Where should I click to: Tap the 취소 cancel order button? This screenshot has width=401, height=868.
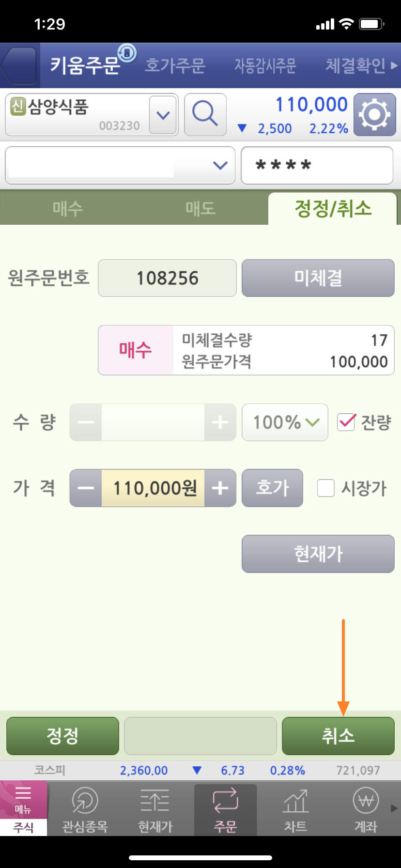338,736
